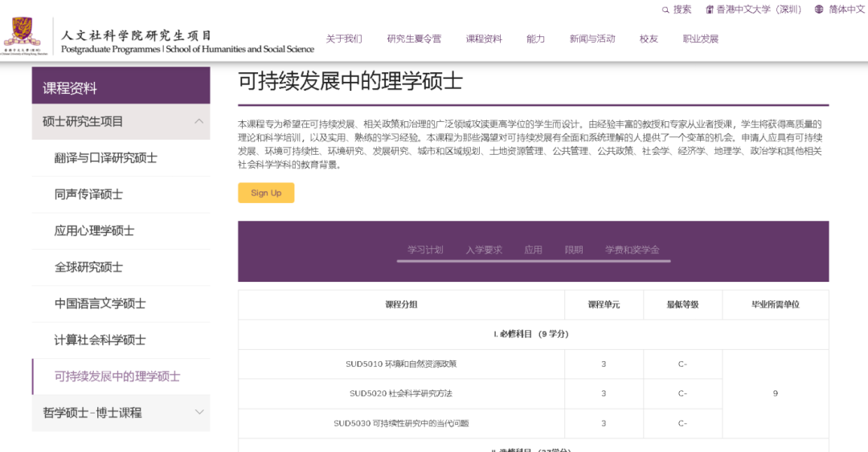Click the C- grade in SUD5020 row

(682, 393)
